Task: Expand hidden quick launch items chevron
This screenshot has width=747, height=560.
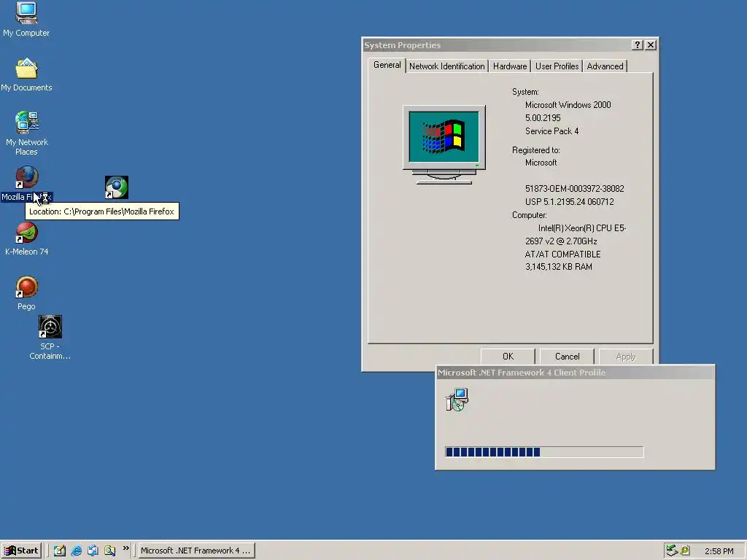Action: coord(125,548)
